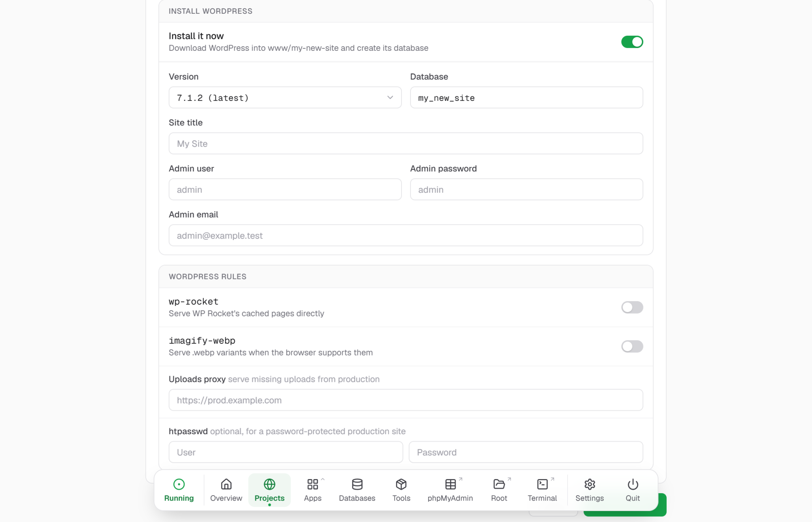Click the Database field containing my_new_site
The width and height of the screenshot is (812, 522).
point(527,97)
